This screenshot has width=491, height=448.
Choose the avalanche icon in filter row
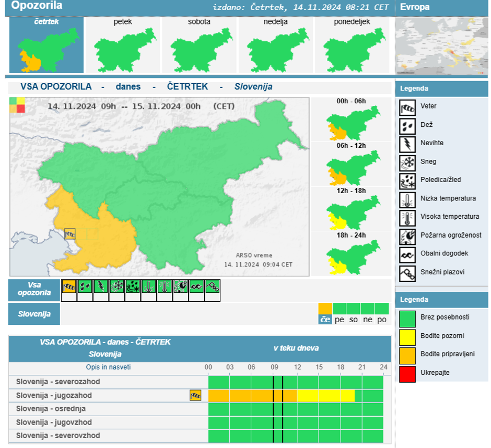(213, 287)
